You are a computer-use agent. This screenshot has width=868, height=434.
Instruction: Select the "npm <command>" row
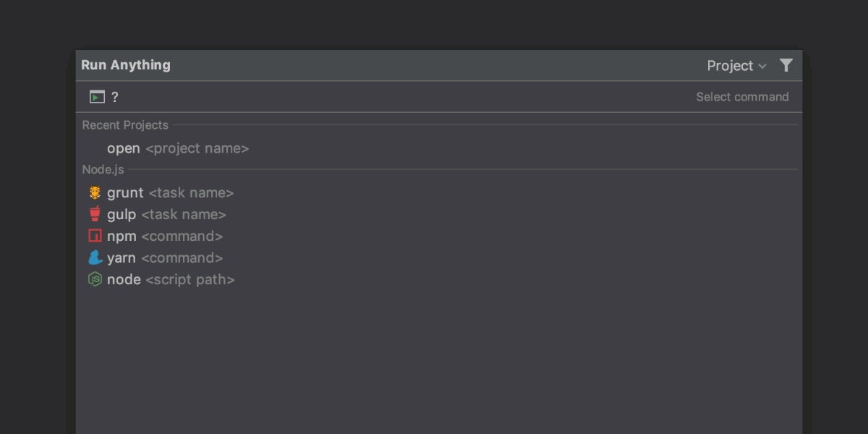(x=439, y=236)
